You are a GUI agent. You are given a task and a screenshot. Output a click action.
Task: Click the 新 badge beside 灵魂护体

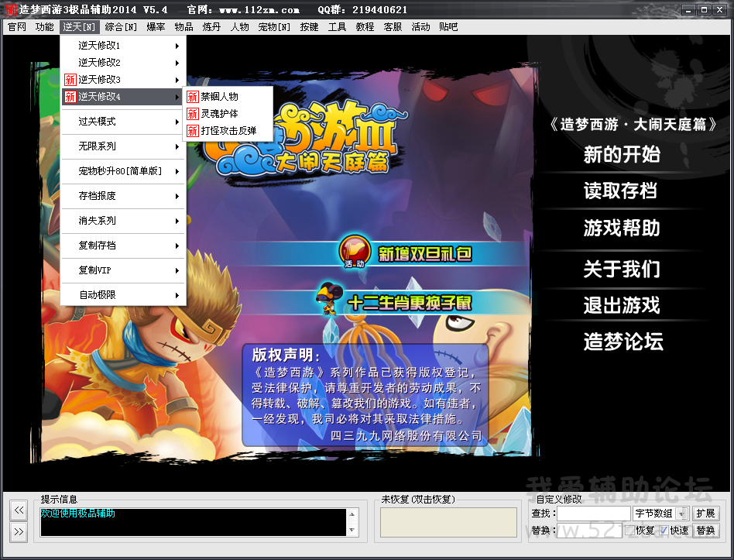(x=193, y=114)
